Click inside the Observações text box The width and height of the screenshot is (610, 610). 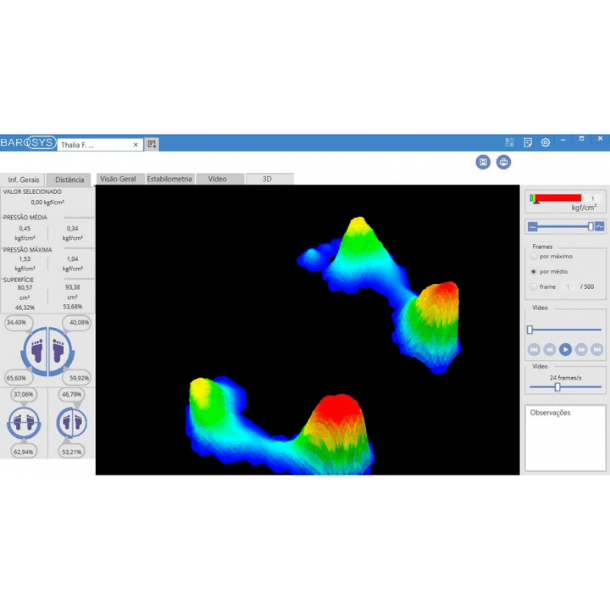click(x=565, y=440)
